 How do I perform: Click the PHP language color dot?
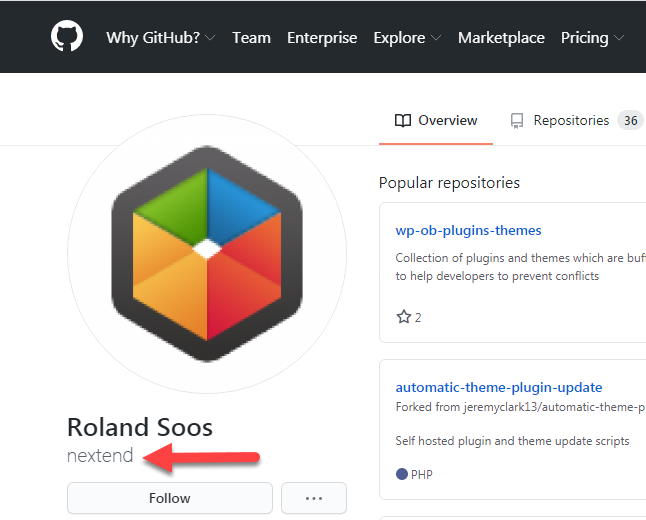(x=402, y=474)
